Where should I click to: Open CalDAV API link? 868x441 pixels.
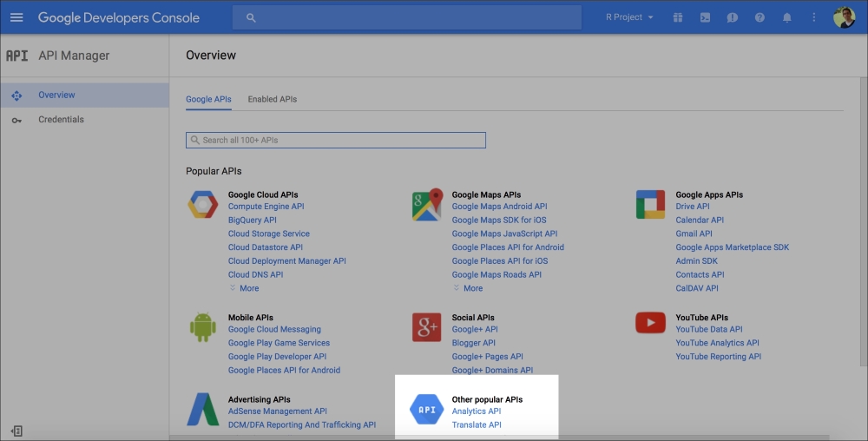697,288
